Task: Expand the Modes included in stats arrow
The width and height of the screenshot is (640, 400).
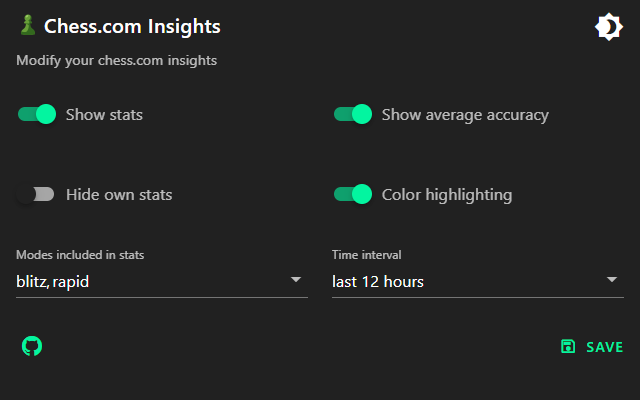Action: 296,280
